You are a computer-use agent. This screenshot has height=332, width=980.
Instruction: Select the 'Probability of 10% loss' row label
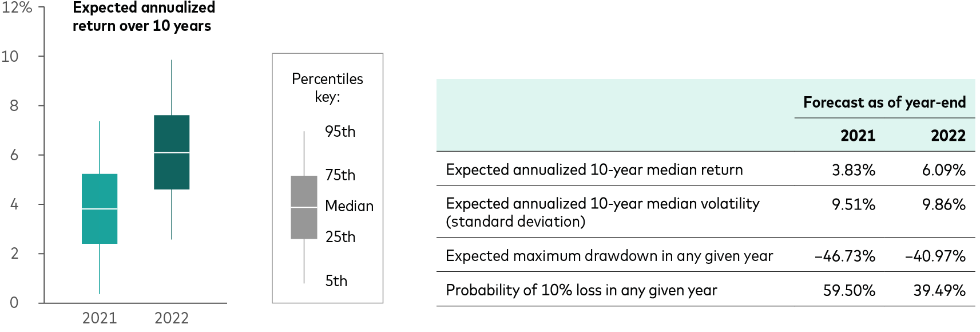[581, 290]
